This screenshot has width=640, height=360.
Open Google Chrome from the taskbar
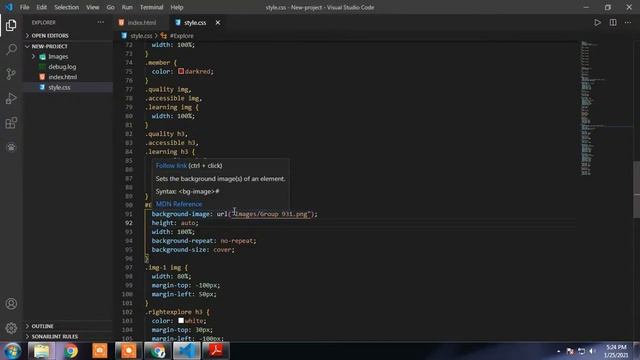70,351
